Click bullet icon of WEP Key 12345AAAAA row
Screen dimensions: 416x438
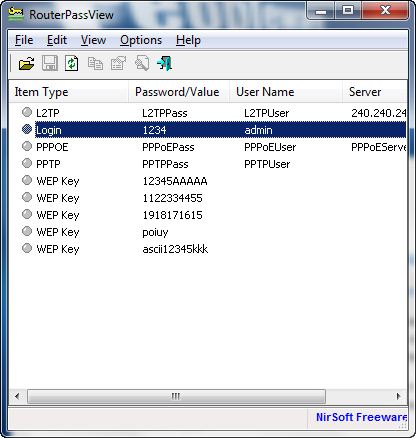pos(27,180)
